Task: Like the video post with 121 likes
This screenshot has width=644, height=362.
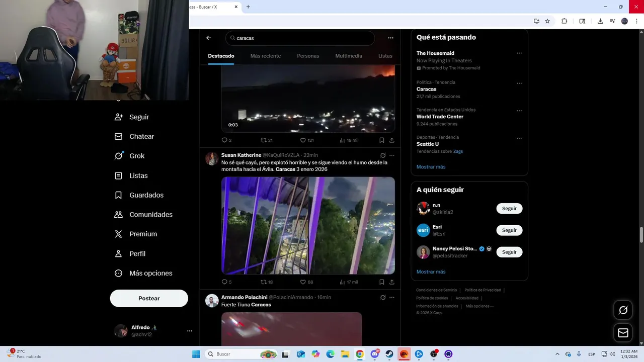Action: coord(306,140)
